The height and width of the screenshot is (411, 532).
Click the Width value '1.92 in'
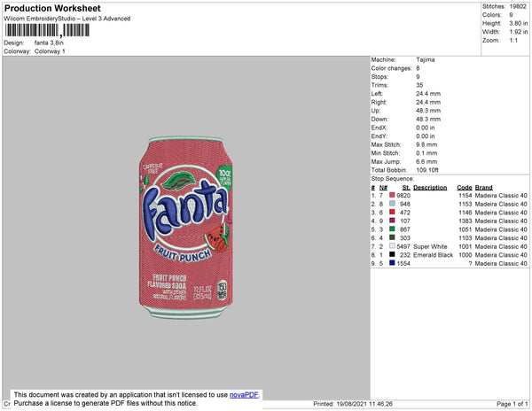pos(519,32)
